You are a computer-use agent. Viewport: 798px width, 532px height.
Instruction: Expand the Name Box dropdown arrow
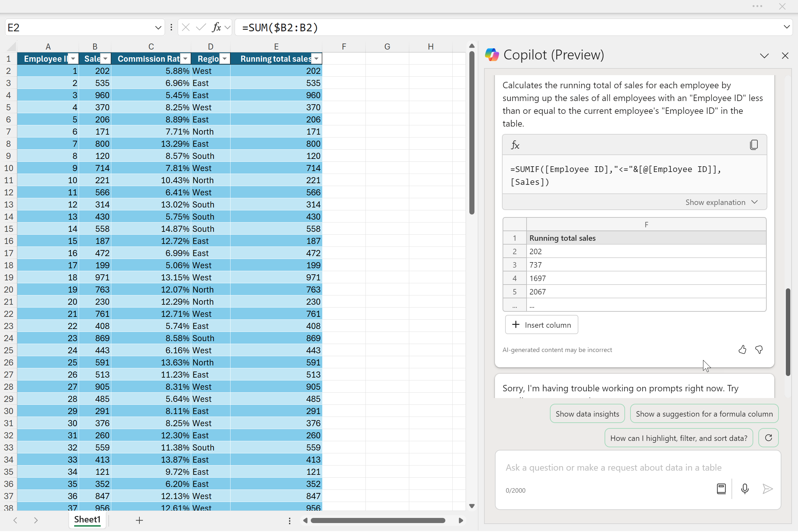tap(158, 27)
